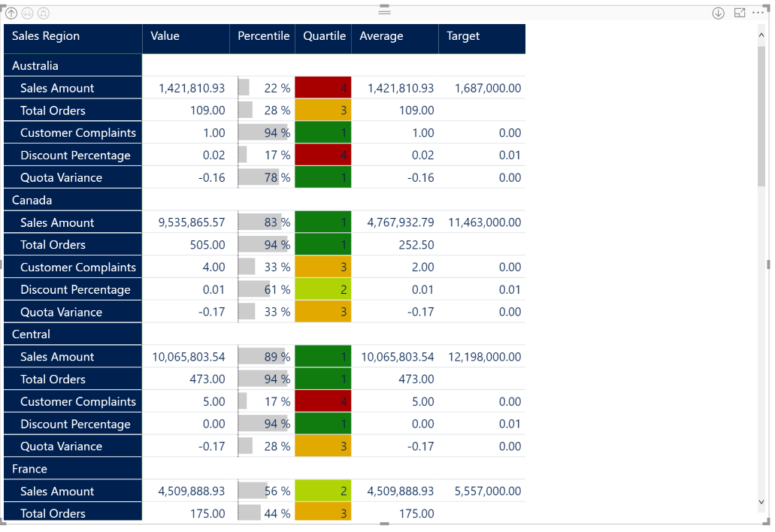
Task: Click the Quartile column header
Action: [324, 36]
